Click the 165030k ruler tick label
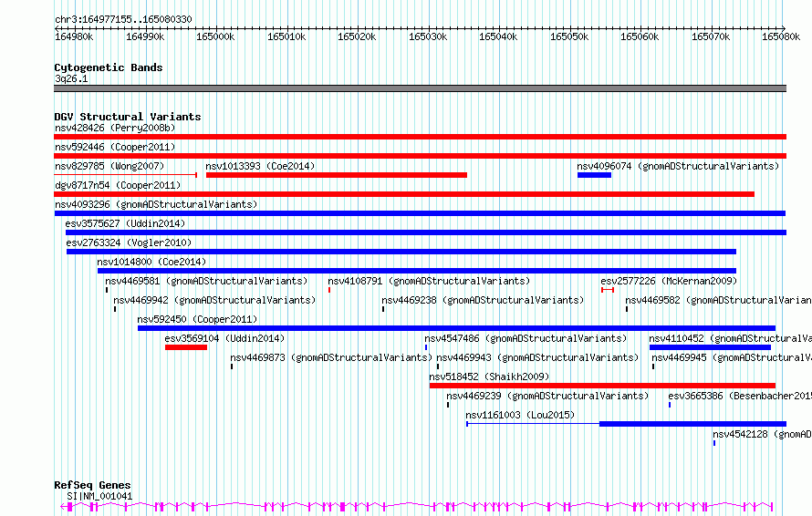The width and height of the screenshot is (812, 516). 428,36
